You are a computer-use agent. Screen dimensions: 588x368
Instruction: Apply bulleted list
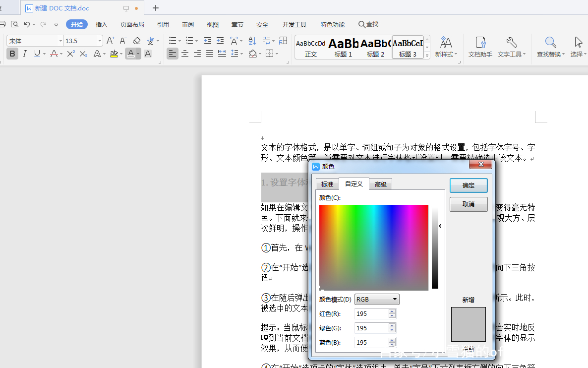(173, 41)
